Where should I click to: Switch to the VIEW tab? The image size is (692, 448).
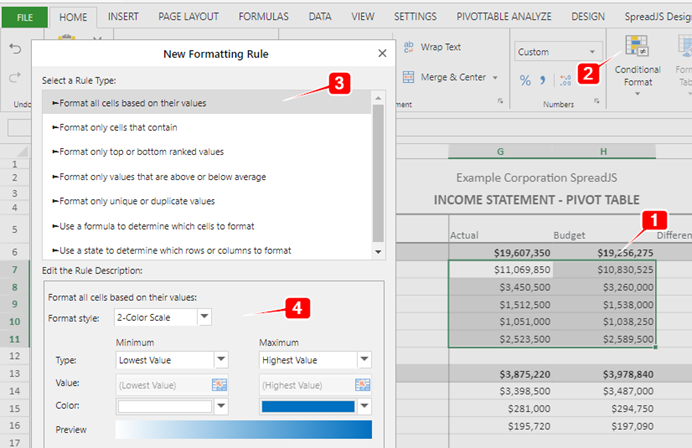pos(363,17)
